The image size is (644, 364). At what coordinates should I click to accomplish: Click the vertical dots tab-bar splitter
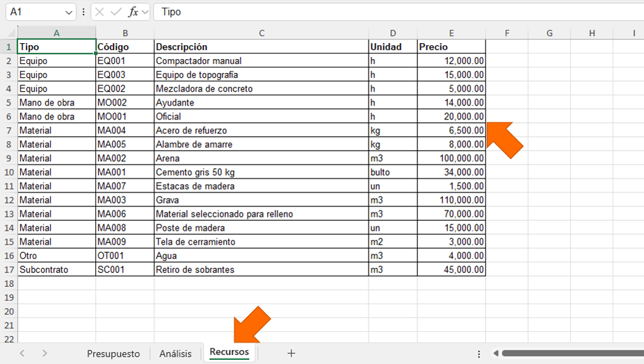pyautogui.click(x=479, y=354)
